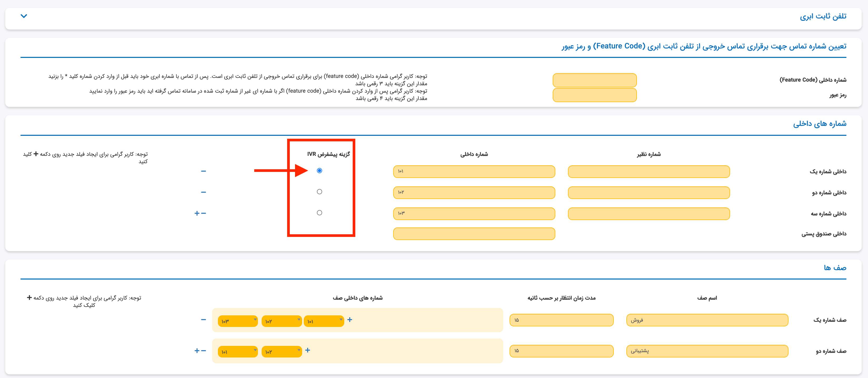Select IVR default for داخلی شماره سه
Viewport: 868px width, 378px height.
[x=320, y=213]
